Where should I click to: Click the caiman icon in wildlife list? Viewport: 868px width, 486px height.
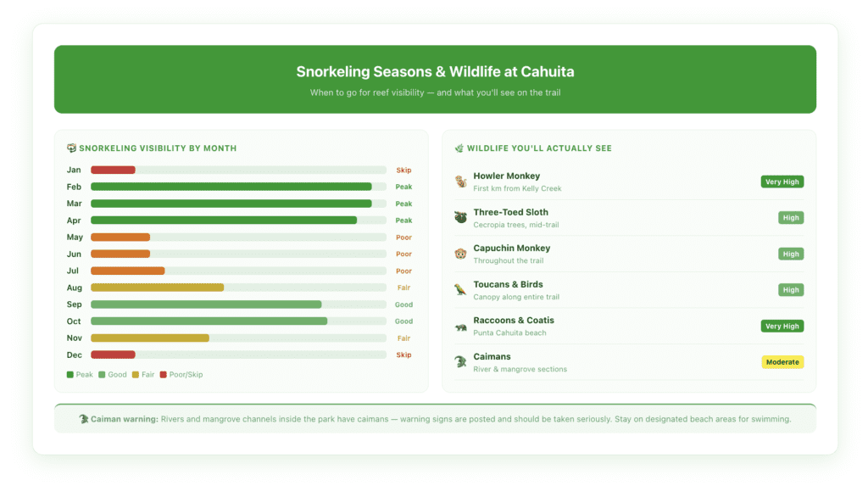tap(460, 362)
